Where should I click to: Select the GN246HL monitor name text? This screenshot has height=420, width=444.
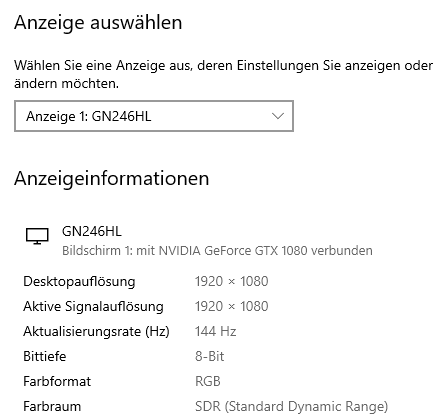[x=92, y=231]
